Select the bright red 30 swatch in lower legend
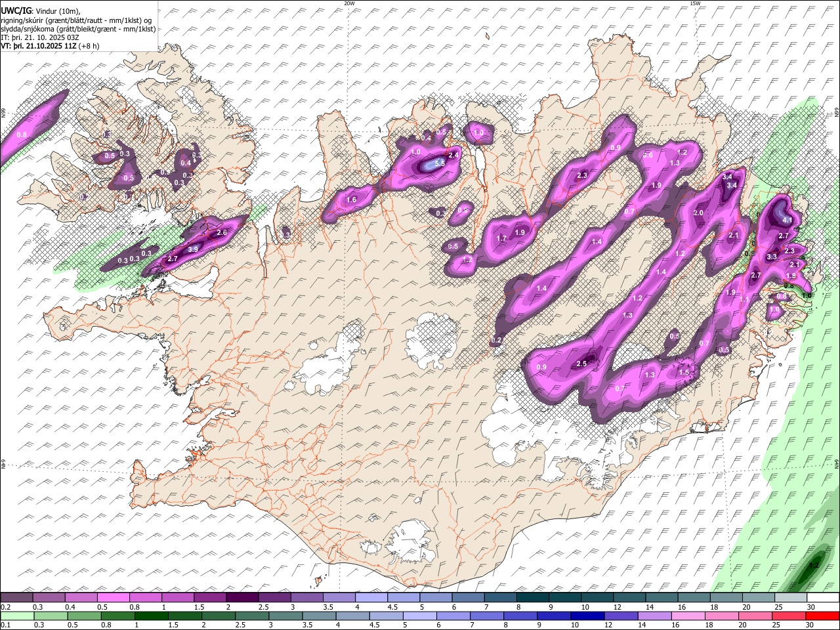840x630 pixels. [x=823, y=616]
